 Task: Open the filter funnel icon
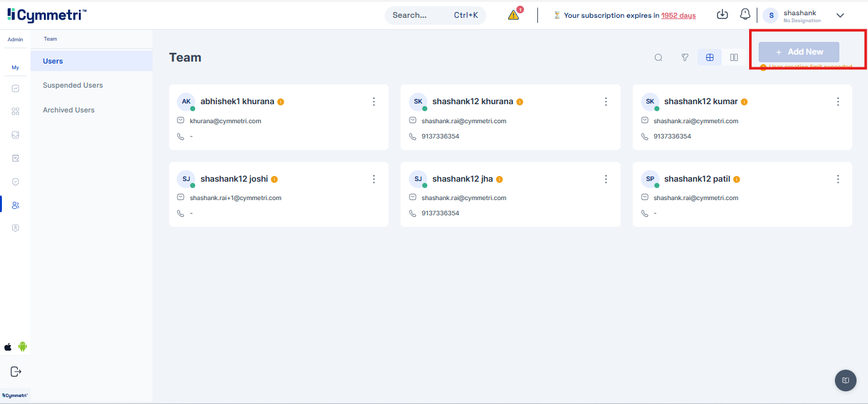[685, 58]
